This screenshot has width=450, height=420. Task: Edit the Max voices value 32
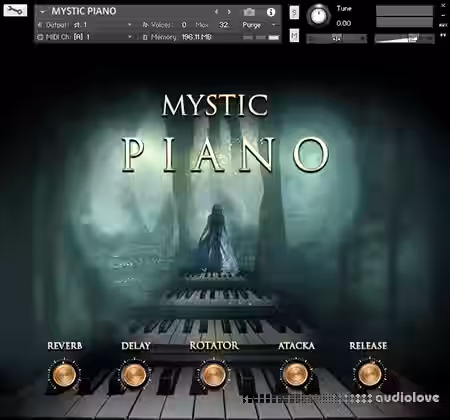224,25
